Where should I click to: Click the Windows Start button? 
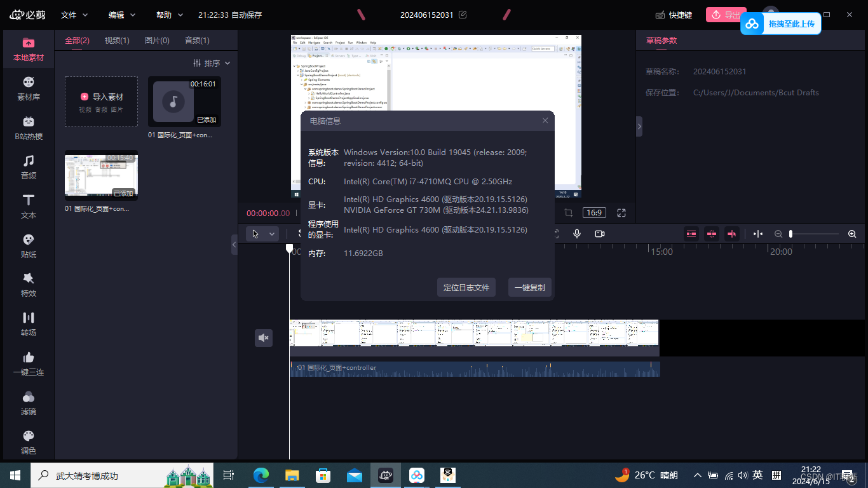(15, 475)
